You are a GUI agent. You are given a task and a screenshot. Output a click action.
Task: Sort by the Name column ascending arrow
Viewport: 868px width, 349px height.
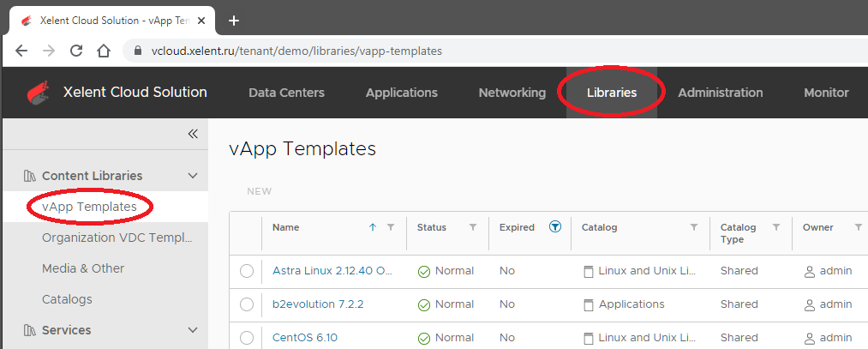[x=373, y=227]
